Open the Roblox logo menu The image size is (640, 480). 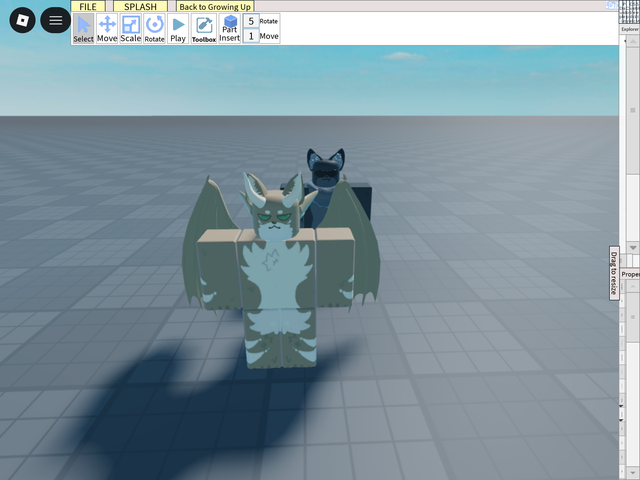click(22, 20)
